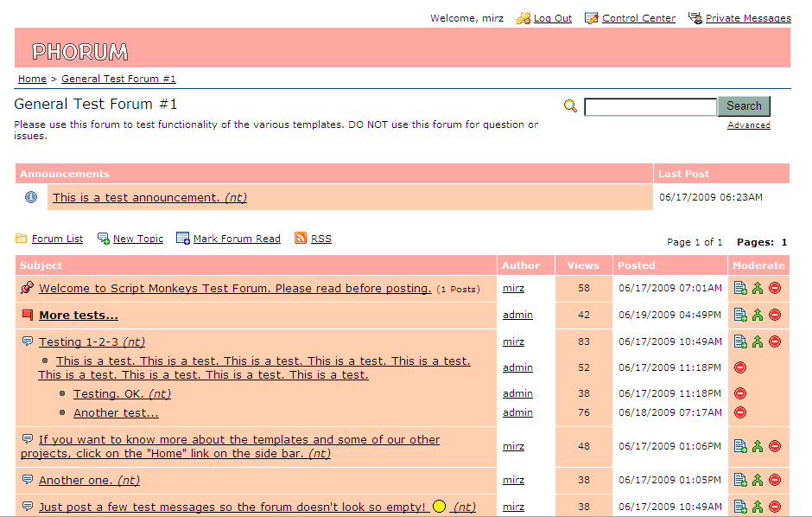Open the 'Another test...' reply
The image size is (812, 517).
(x=116, y=413)
